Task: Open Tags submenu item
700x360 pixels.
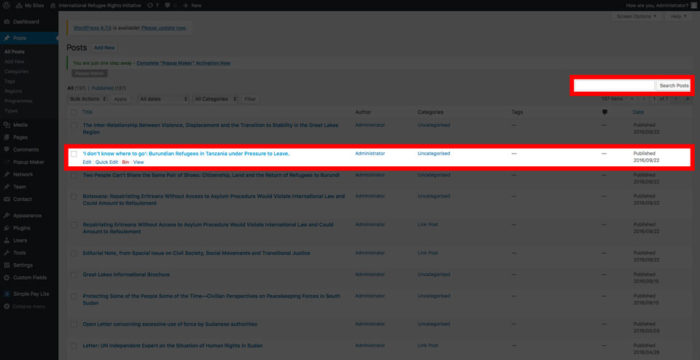Action: pos(9,81)
